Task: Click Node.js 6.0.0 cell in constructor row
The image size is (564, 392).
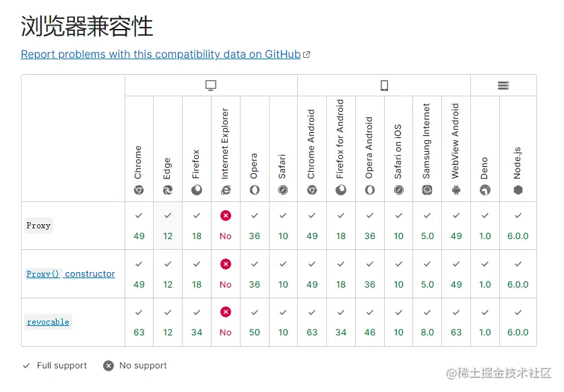Action: click(x=518, y=273)
